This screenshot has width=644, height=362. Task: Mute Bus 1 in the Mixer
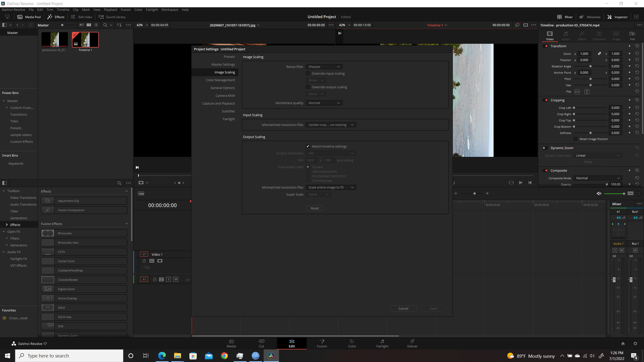[x=635, y=250]
